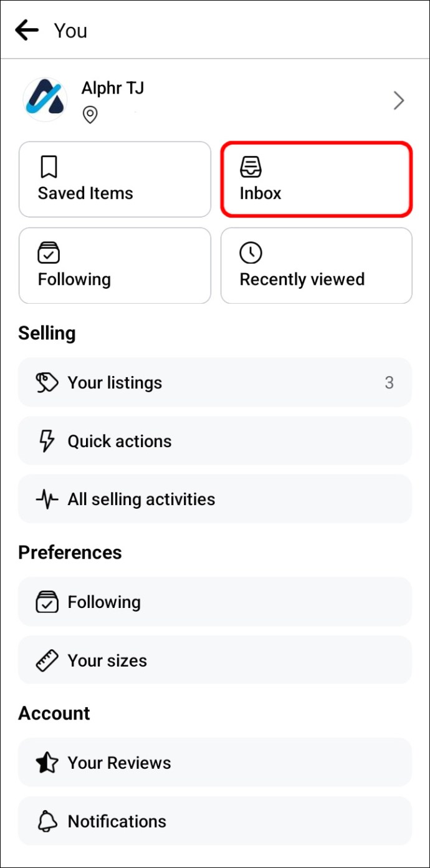
Task: Tap the location pin icon under Alphr TJ
Action: click(x=90, y=115)
